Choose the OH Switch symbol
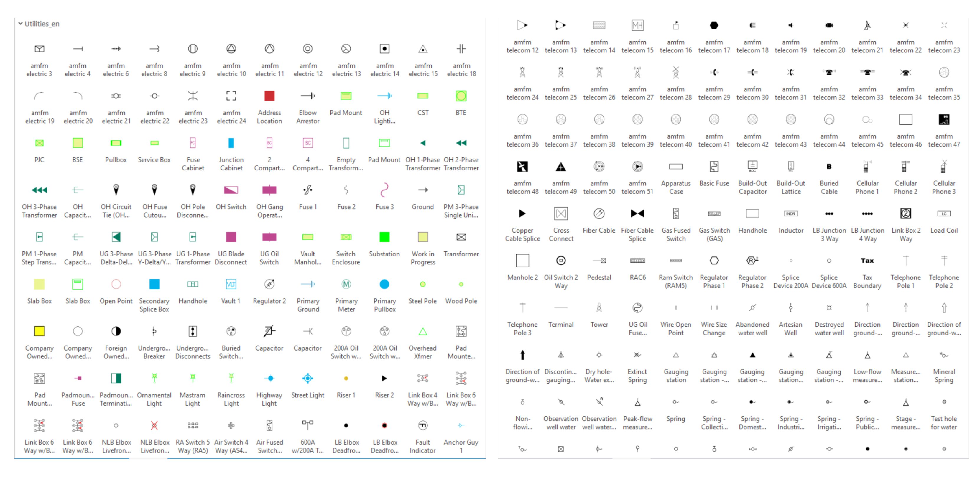 pos(231,190)
